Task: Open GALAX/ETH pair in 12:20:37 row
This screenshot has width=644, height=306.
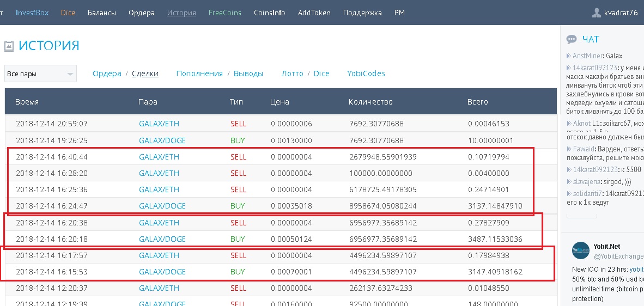Action: pos(159,288)
